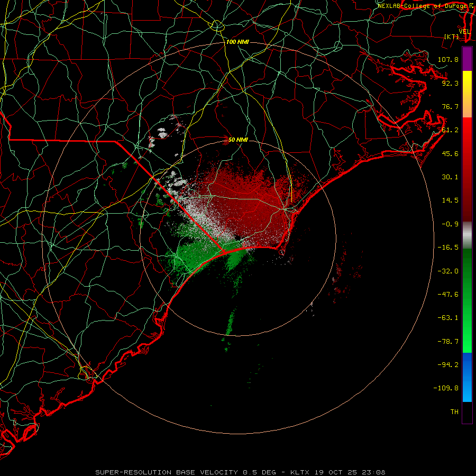This screenshot has height=476, width=476.
Task: Select the 76.7 value on velocity scale
Action: click(x=450, y=106)
